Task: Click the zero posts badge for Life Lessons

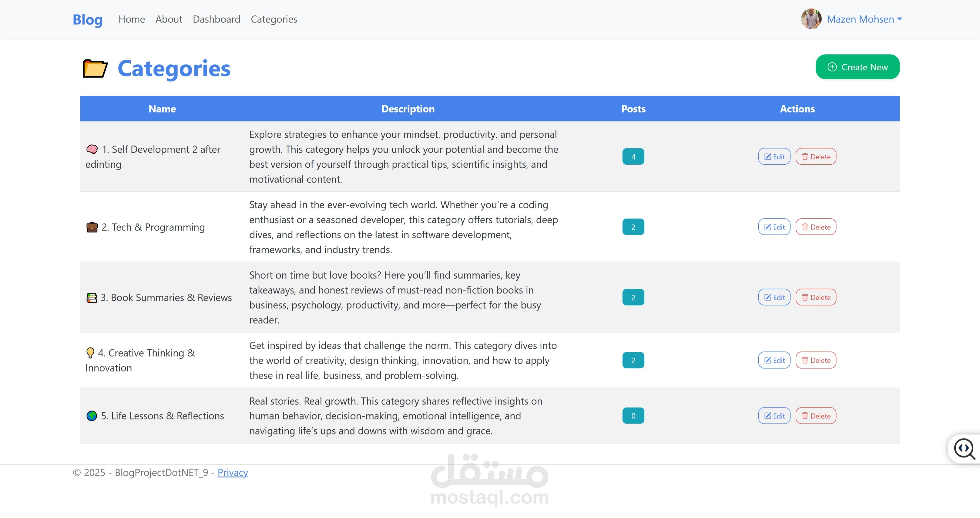Action: 633,416
